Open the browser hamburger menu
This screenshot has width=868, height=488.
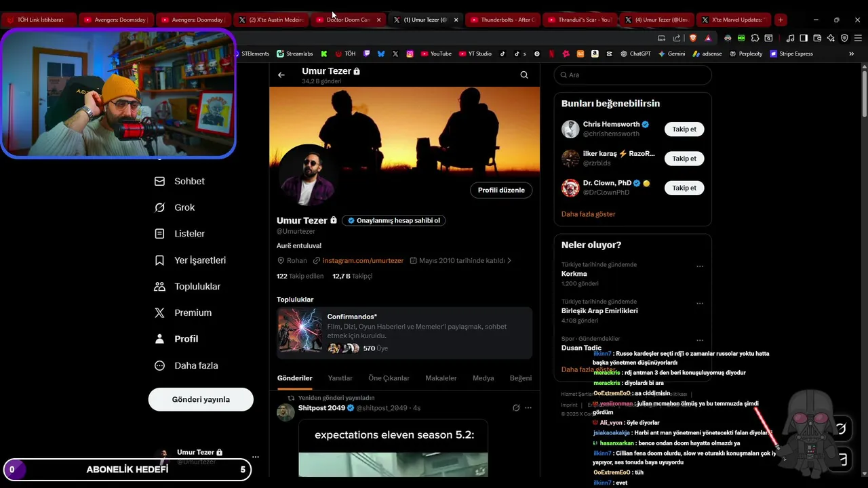click(859, 38)
